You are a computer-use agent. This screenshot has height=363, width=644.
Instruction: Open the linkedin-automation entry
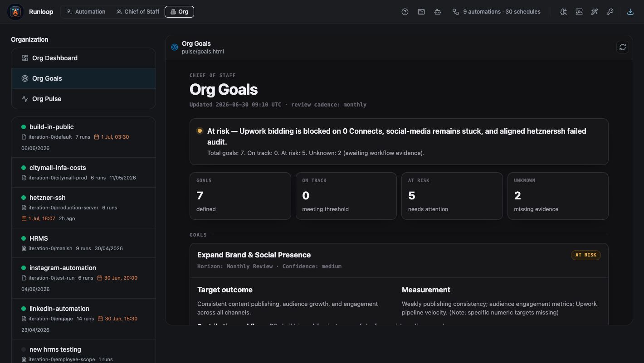click(x=83, y=319)
